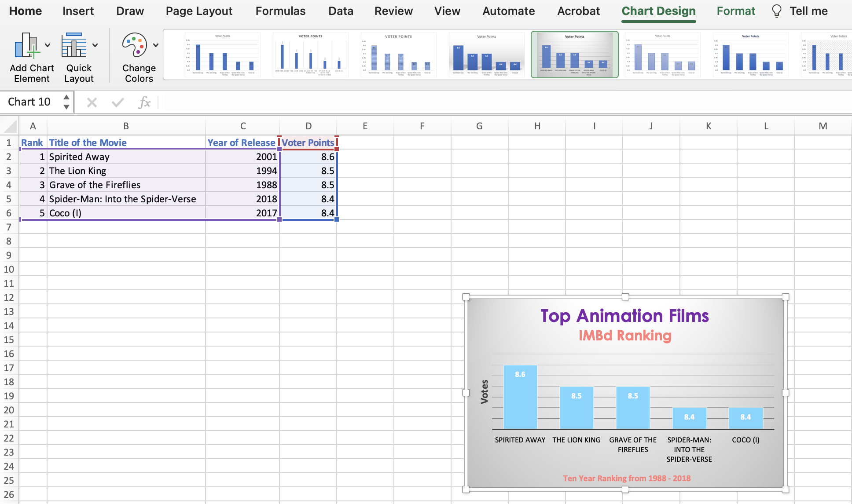
Task: Click the formula bar confirm checkmark icon
Action: coord(118,102)
